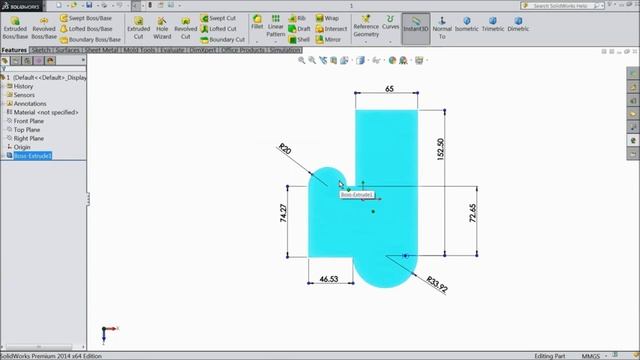640x360 pixels.
Task: Toggle Instant3D mode
Action: (416, 28)
